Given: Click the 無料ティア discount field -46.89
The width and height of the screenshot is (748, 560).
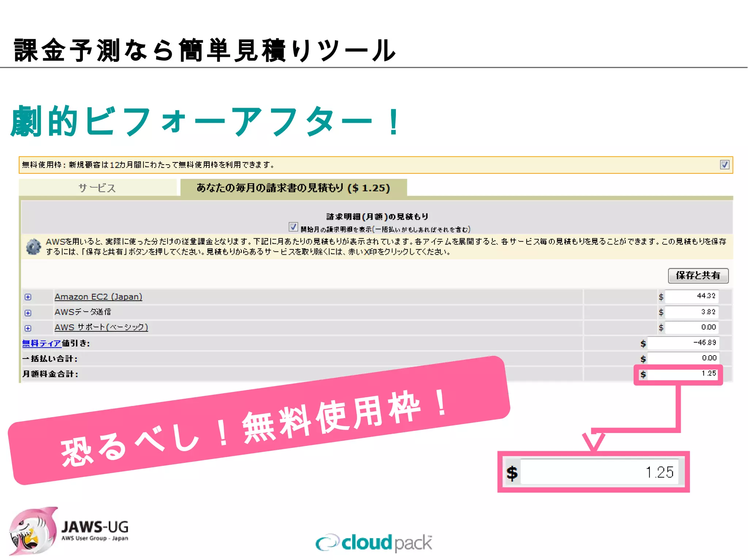Looking at the screenshot, I should click(683, 343).
